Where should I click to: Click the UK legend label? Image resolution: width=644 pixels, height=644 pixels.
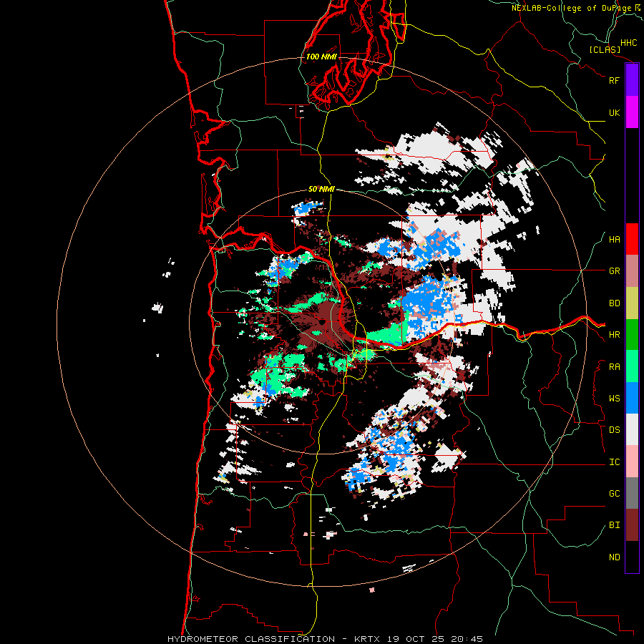click(x=614, y=112)
